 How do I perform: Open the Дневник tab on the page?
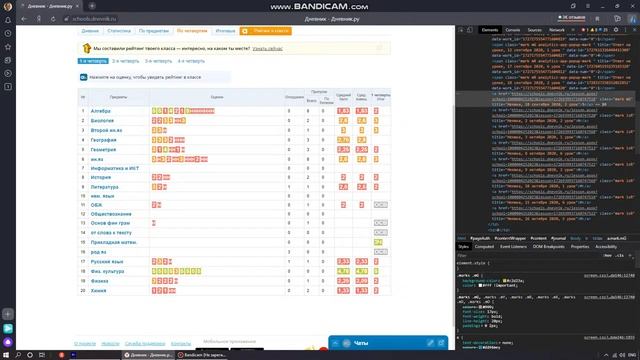pos(90,31)
